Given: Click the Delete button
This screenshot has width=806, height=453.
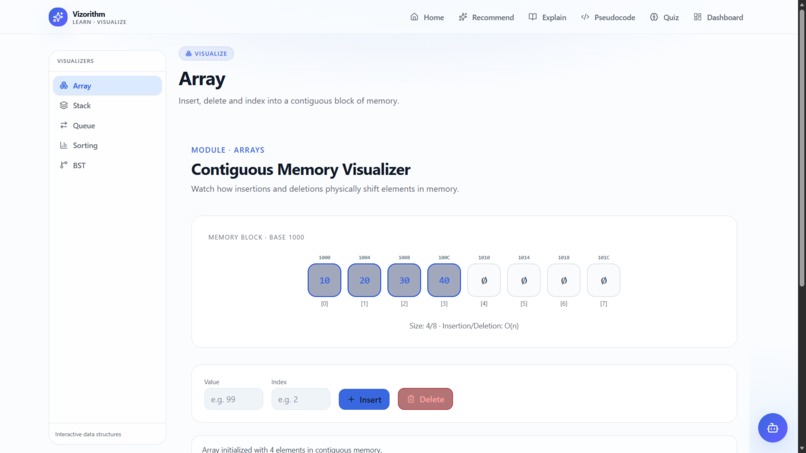Looking at the screenshot, I should tap(425, 399).
